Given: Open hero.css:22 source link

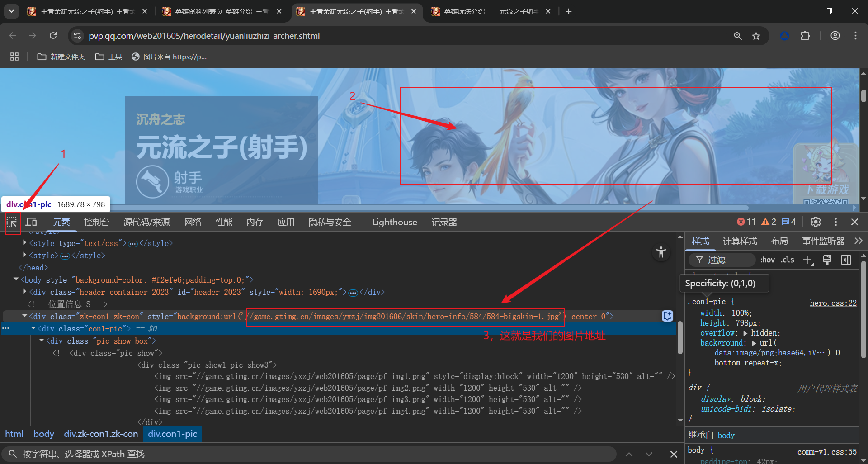Looking at the screenshot, I should click(x=833, y=303).
